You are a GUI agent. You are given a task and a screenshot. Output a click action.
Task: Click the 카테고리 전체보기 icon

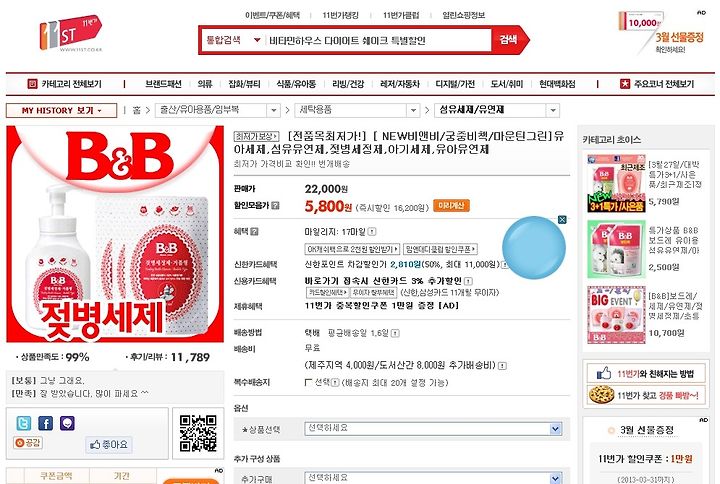click(x=32, y=84)
